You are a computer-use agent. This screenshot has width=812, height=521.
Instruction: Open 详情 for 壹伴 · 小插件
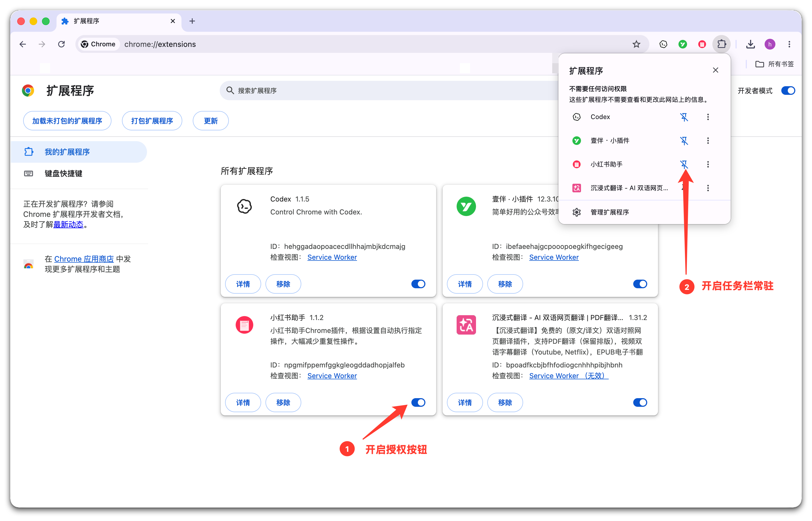pyautogui.click(x=464, y=284)
